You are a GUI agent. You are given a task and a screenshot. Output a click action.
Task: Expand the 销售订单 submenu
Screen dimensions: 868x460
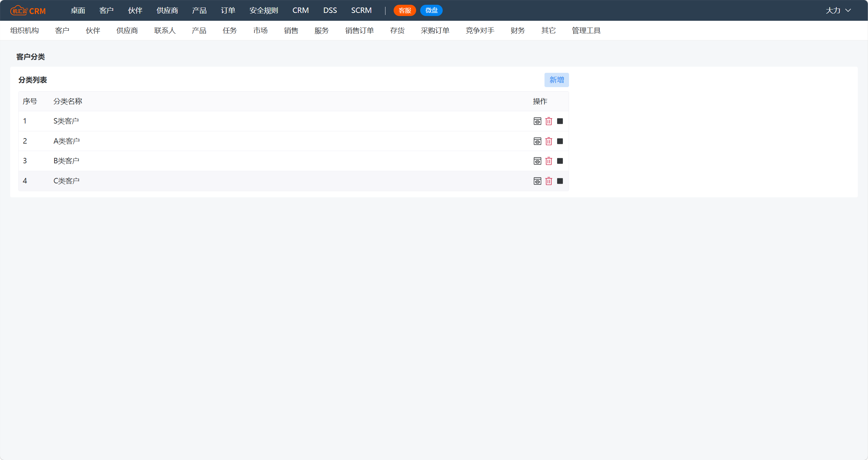tap(359, 31)
